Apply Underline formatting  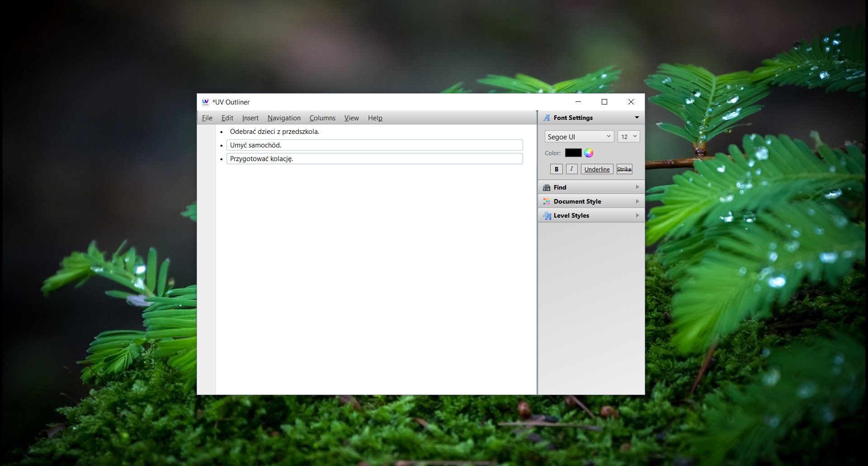pyautogui.click(x=597, y=169)
